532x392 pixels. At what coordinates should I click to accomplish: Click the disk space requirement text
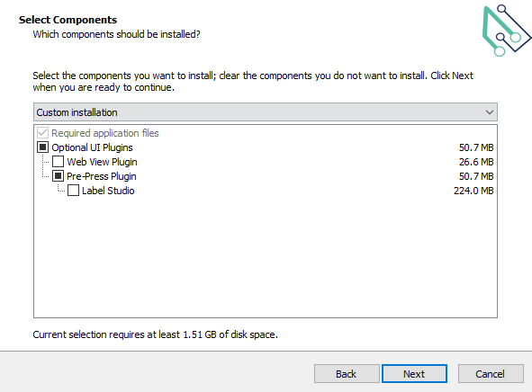coord(156,334)
